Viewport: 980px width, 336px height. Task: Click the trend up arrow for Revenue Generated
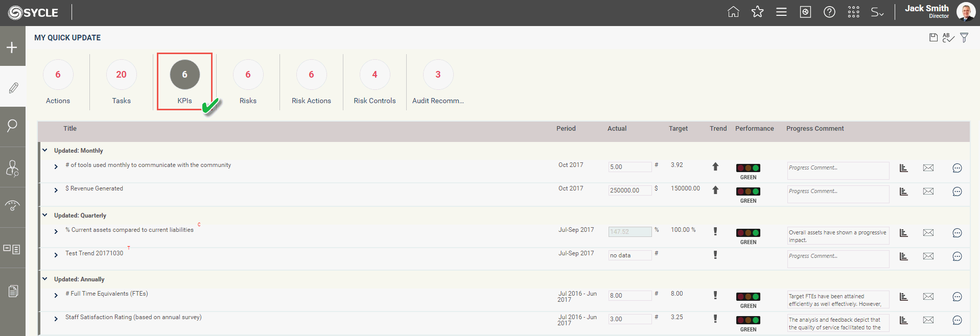tap(715, 190)
